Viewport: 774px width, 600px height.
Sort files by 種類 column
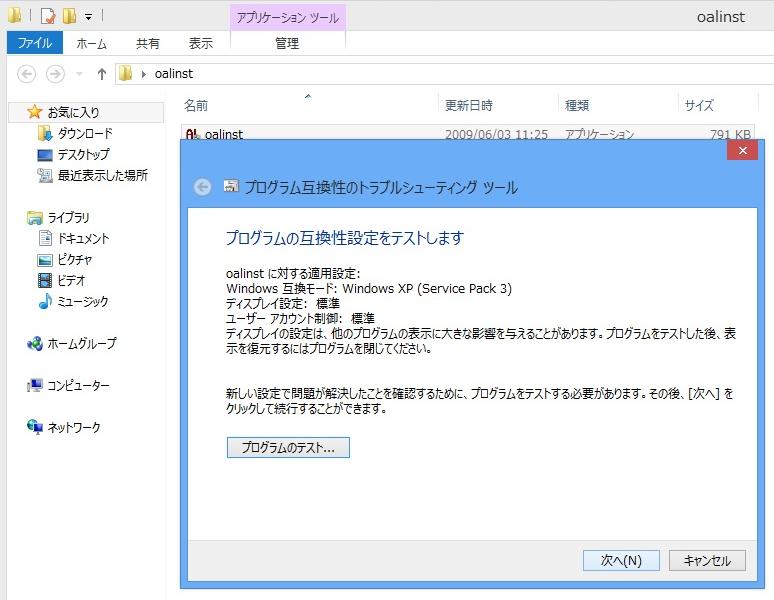pos(577,105)
